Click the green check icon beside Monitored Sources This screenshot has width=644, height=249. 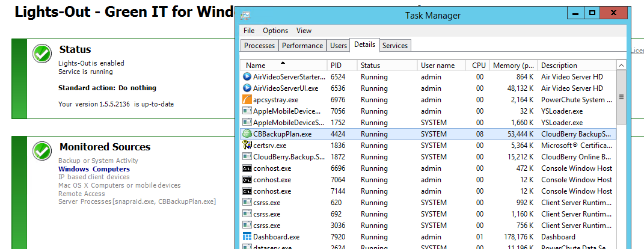pyautogui.click(x=42, y=150)
